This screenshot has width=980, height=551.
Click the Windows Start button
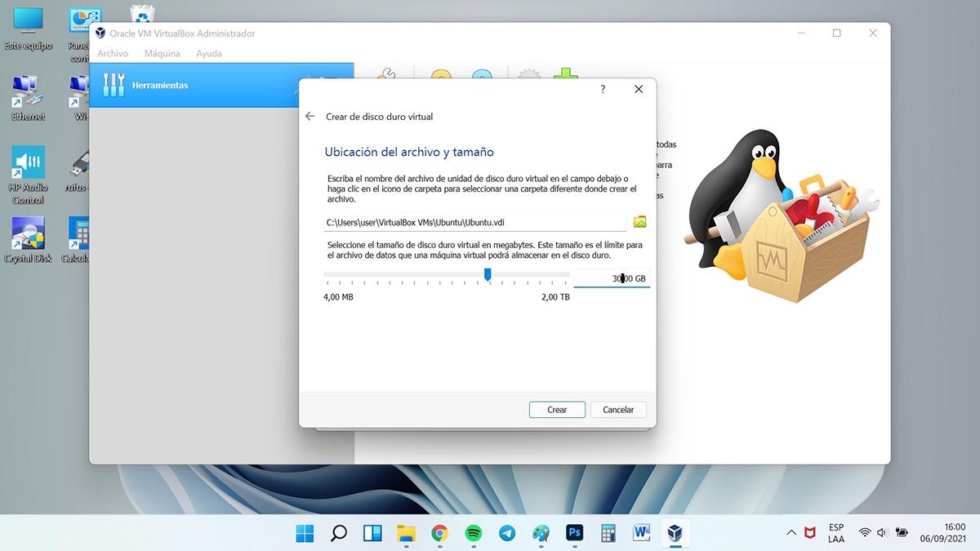click(305, 533)
